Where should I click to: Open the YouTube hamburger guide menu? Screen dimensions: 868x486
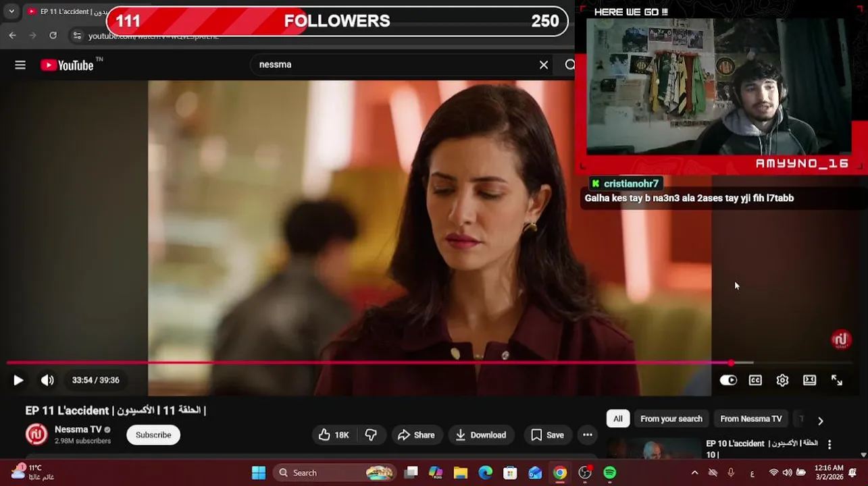pos(20,65)
